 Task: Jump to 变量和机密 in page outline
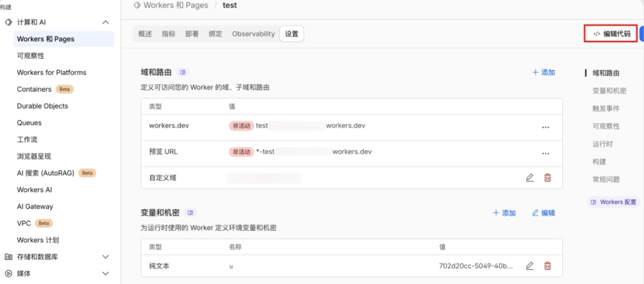[x=609, y=91]
